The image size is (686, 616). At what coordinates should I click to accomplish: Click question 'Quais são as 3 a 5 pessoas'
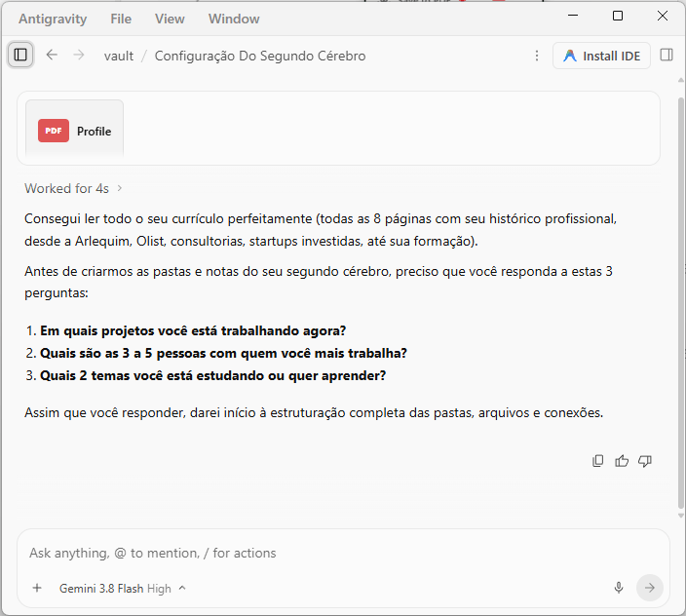pos(223,353)
